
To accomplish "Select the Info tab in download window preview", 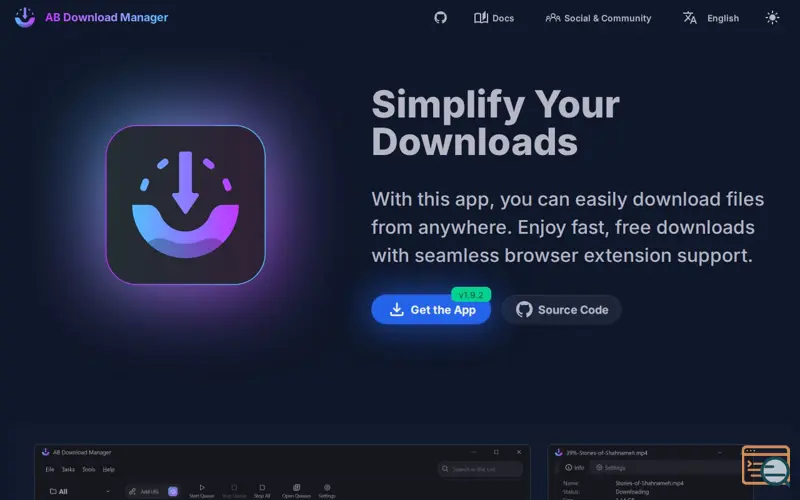I will tap(574, 467).
